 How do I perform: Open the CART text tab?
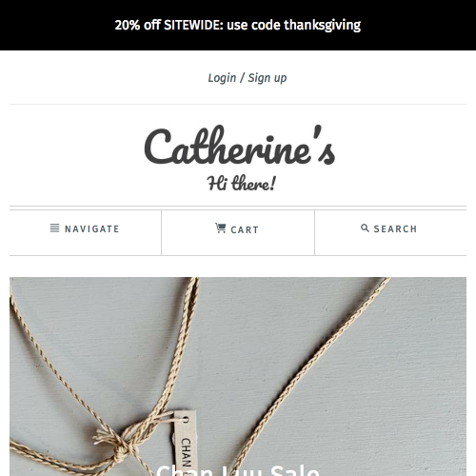pyautogui.click(x=245, y=229)
